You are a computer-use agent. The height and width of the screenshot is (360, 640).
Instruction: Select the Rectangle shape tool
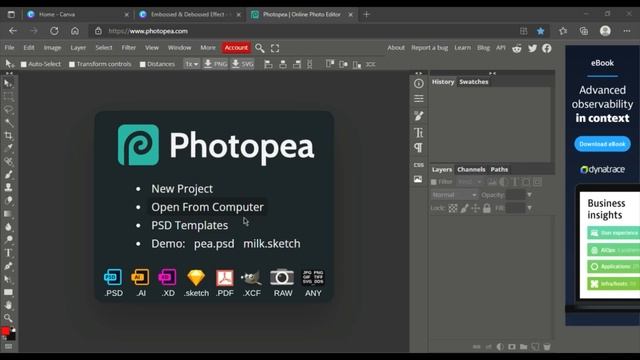point(8,292)
